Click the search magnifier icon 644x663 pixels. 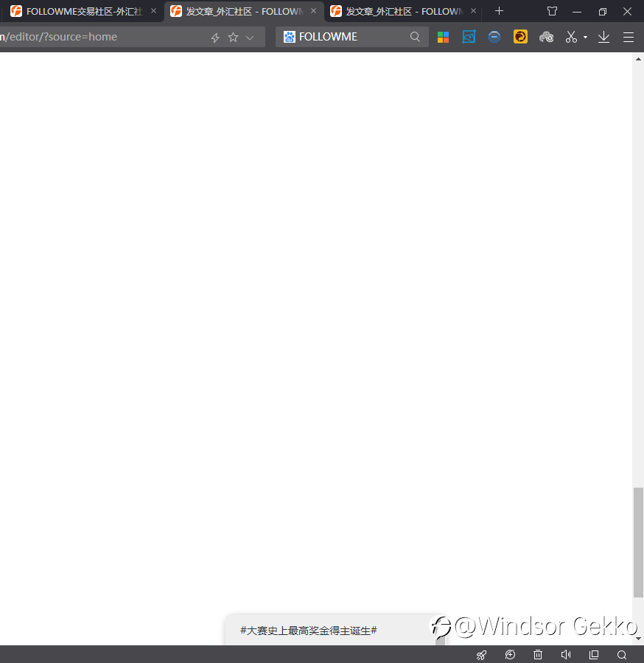(416, 37)
